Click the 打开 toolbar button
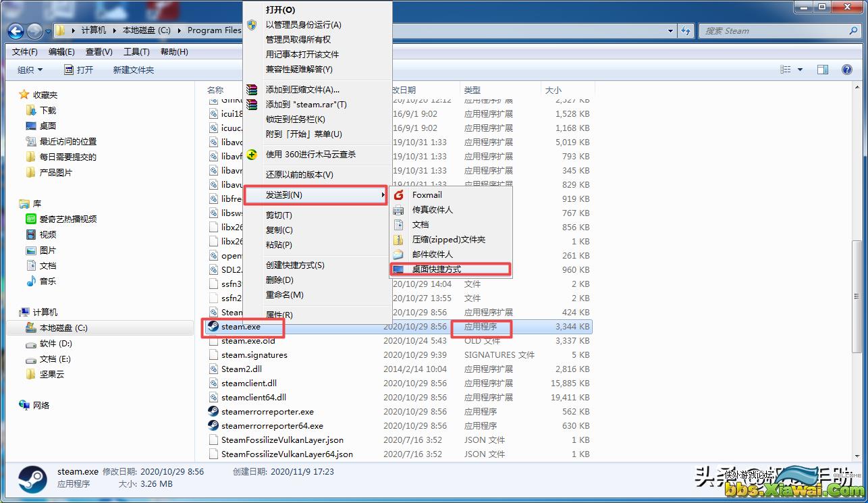Image resolution: width=868 pixels, height=503 pixels. pos(78,70)
